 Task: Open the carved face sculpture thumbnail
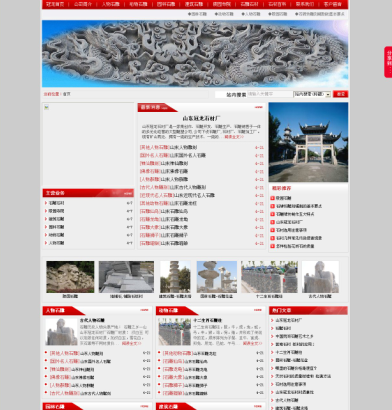[x=70, y=277]
